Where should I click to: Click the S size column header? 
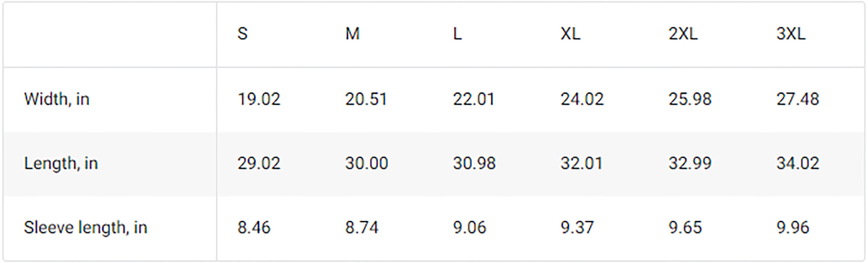[243, 34]
